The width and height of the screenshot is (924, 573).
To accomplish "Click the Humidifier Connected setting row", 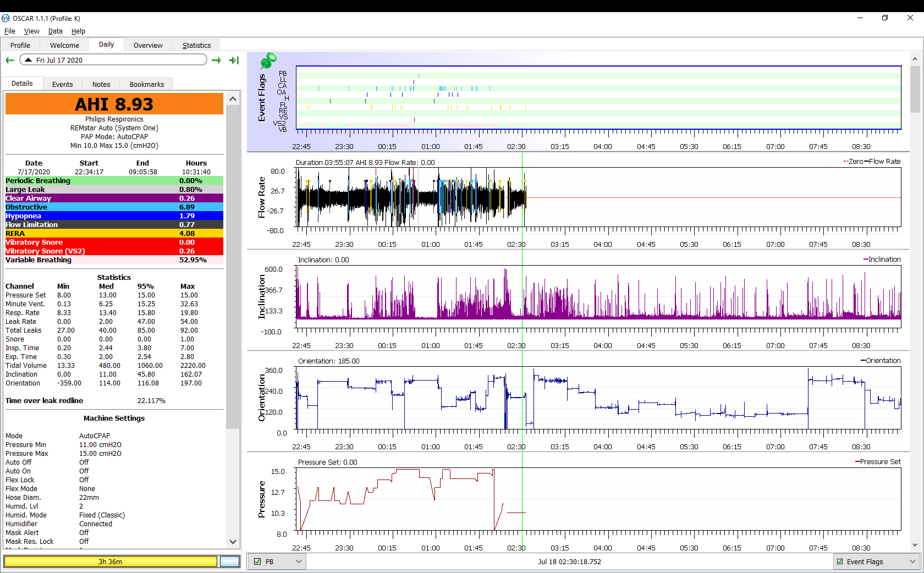I will coord(114,524).
